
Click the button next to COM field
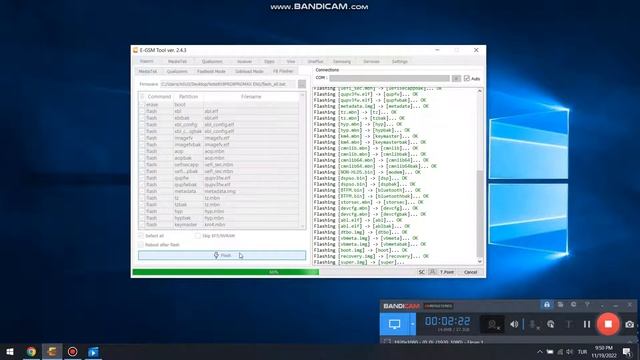(456, 78)
